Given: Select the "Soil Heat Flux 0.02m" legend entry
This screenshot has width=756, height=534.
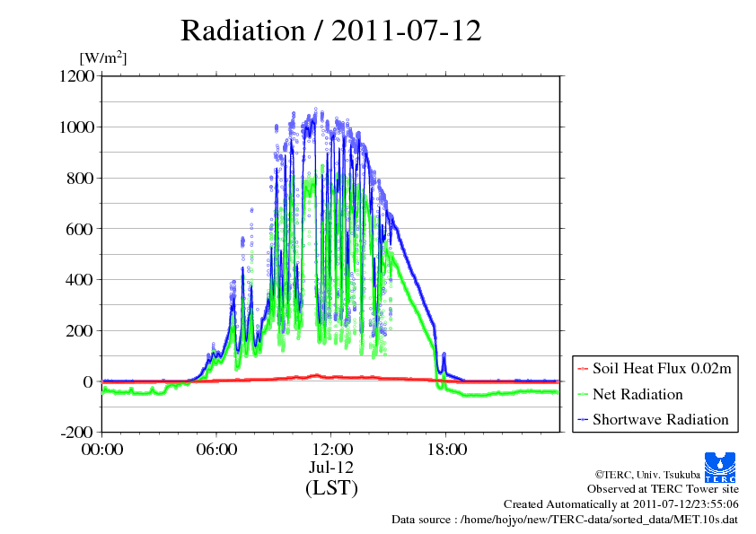Looking at the screenshot, I should coord(655,369).
